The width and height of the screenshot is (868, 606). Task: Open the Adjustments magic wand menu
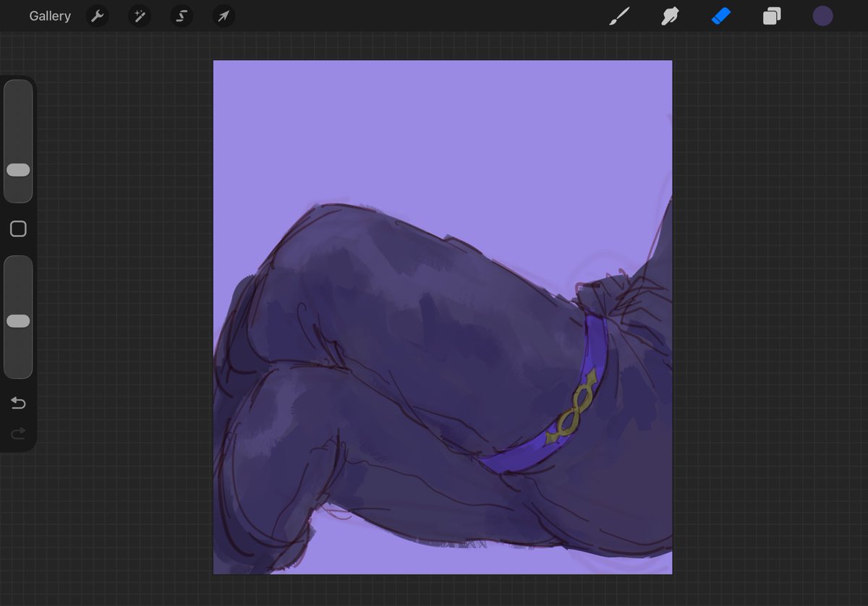139,16
